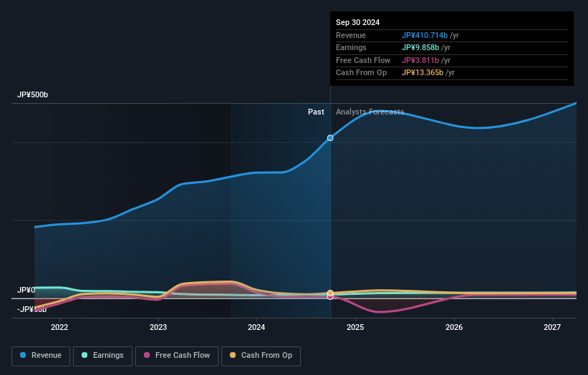Click the teal Earnings legend dot
Image resolution: width=588 pixels, height=375 pixels.
click(85, 355)
